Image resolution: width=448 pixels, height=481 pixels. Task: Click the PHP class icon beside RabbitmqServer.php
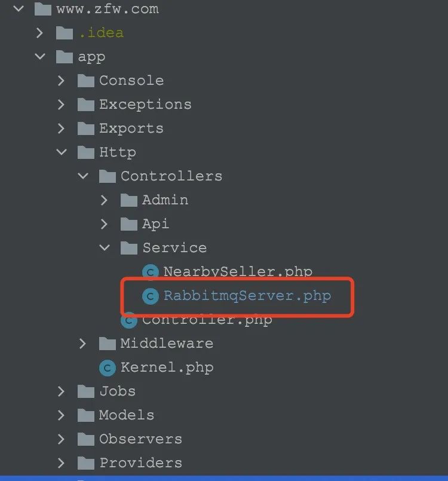click(x=149, y=296)
